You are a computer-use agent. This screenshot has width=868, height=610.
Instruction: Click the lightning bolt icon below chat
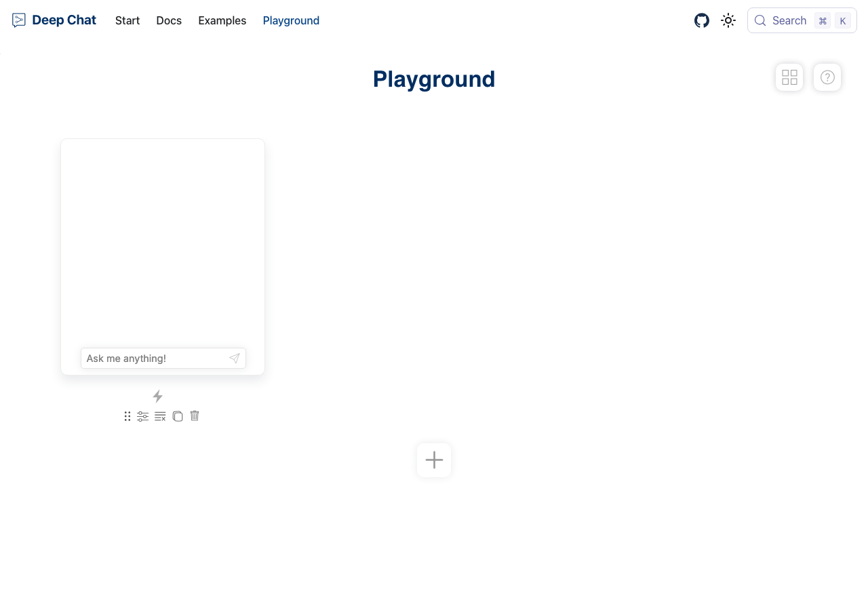pyautogui.click(x=158, y=396)
